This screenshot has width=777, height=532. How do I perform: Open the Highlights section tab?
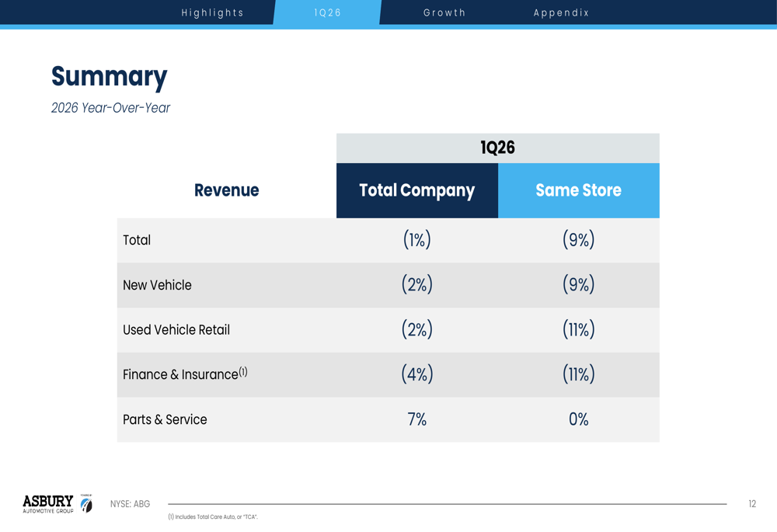coord(212,13)
